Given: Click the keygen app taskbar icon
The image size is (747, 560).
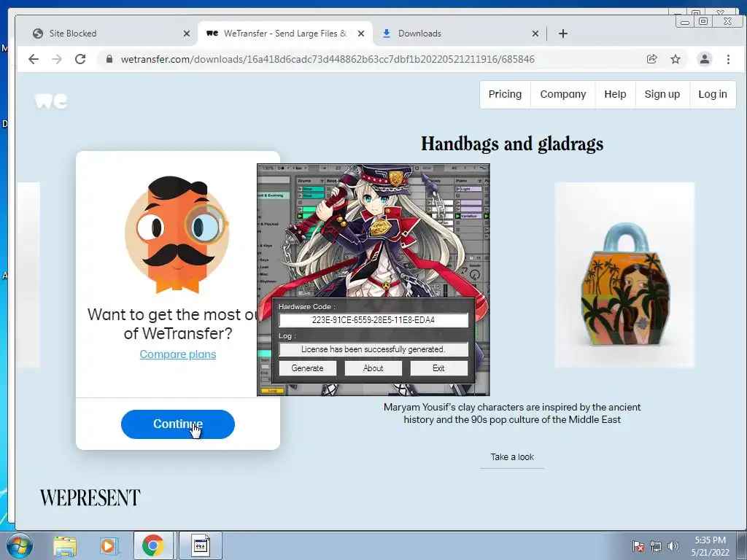Looking at the screenshot, I should (x=200, y=545).
